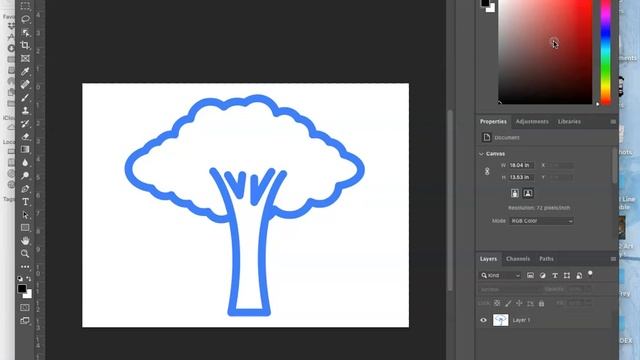Click the canvas Height field

[522, 177]
